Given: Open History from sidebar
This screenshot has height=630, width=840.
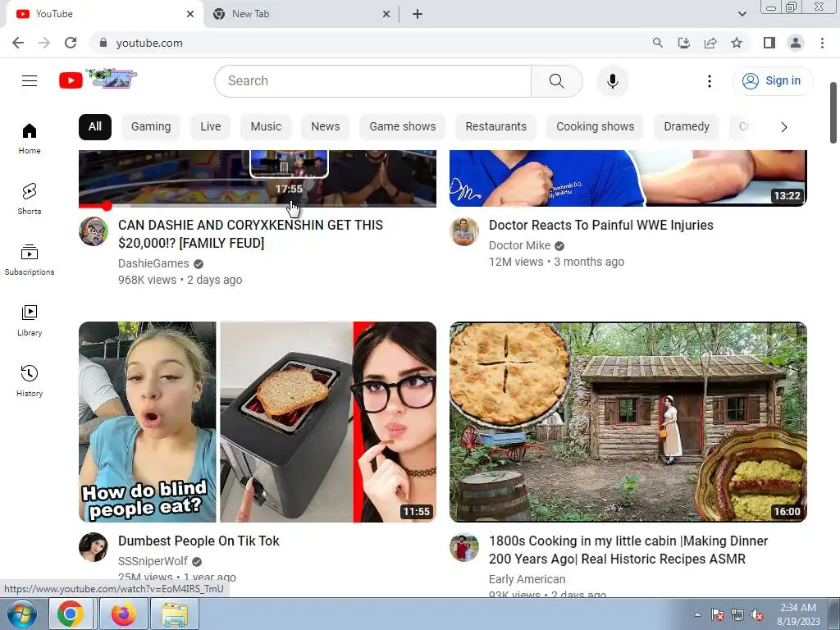Looking at the screenshot, I should point(30,381).
